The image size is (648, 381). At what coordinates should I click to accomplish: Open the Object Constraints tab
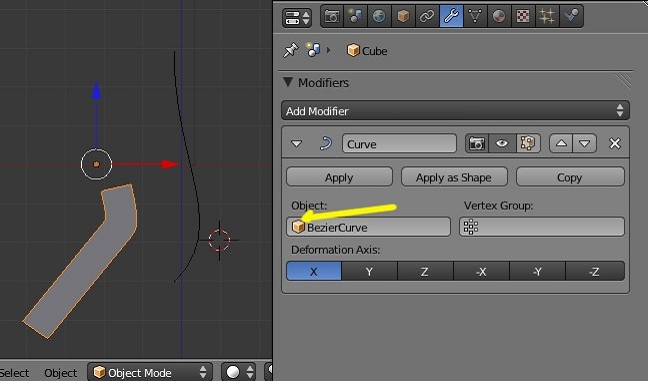pos(427,17)
